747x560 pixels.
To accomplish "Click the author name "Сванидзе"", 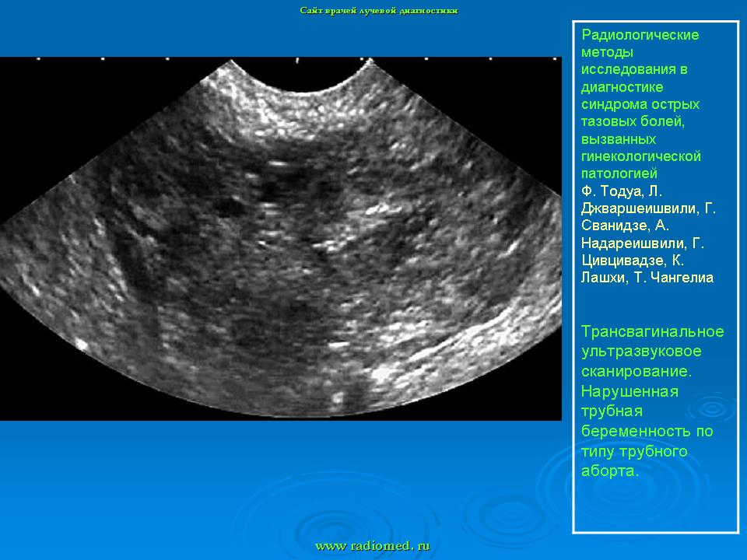I will (614, 226).
